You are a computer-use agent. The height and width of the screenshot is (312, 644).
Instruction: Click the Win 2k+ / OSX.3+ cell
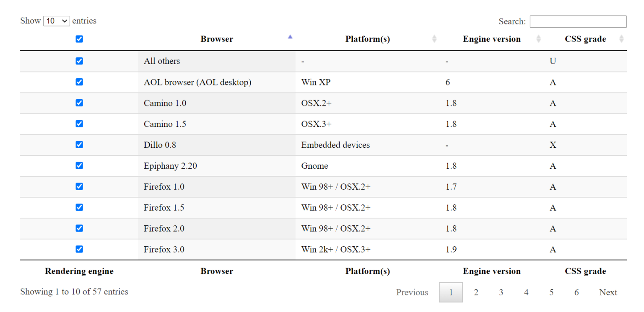click(368, 250)
